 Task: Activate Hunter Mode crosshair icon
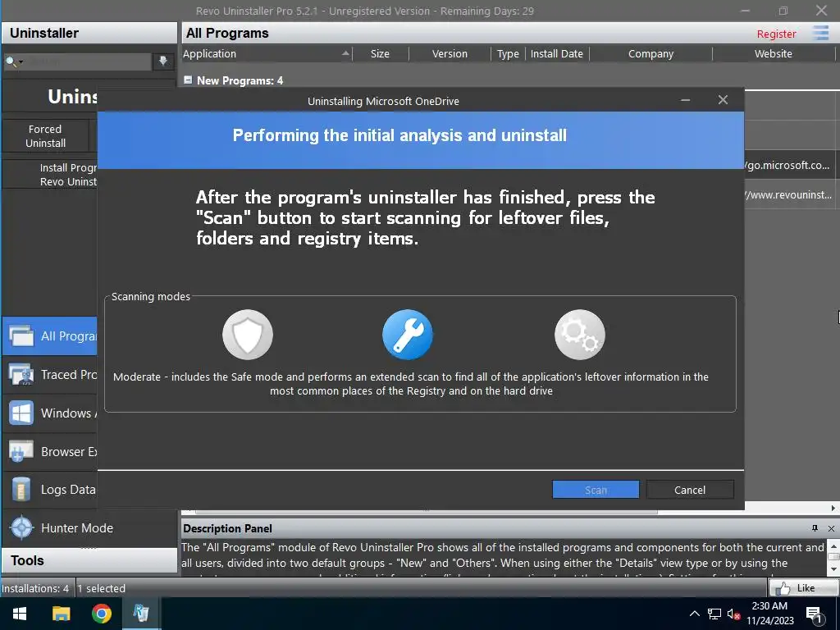(x=21, y=527)
